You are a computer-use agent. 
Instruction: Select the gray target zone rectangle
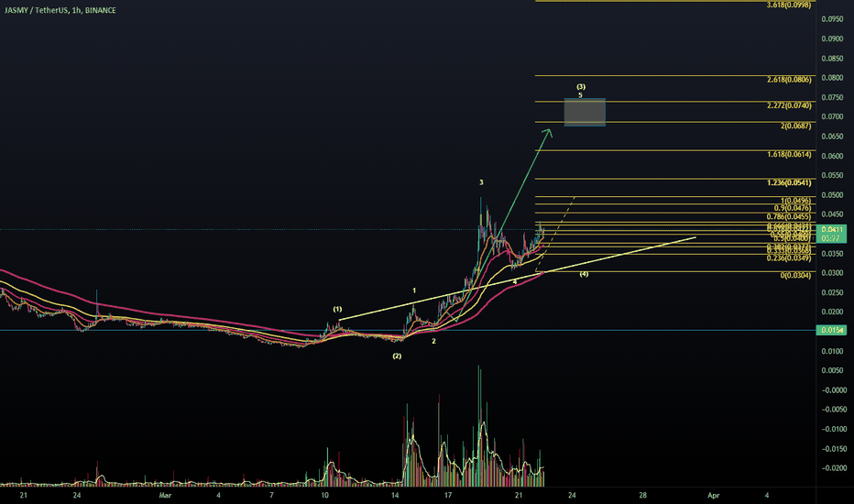pos(585,112)
